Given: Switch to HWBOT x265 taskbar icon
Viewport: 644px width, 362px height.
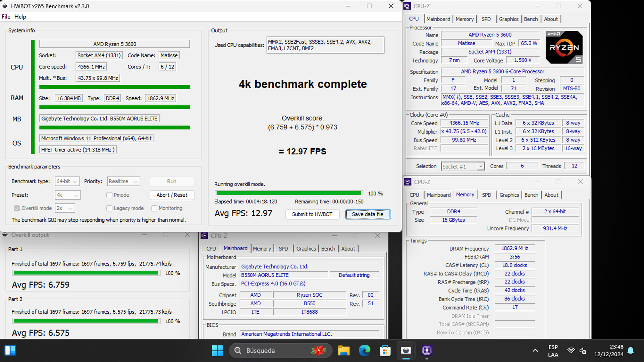Looking at the screenshot, I should [406, 351].
